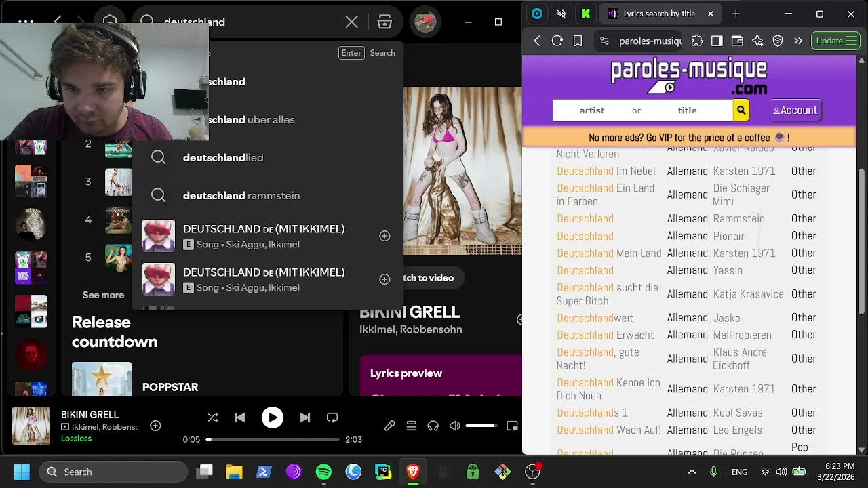This screenshot has height=488, width=868.
Task: Click the yellow search magnifier button
Action: 741,110
